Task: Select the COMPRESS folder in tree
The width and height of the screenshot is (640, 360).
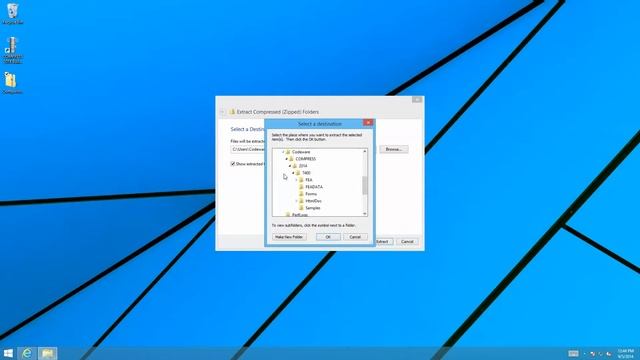Action: [305, 159]
